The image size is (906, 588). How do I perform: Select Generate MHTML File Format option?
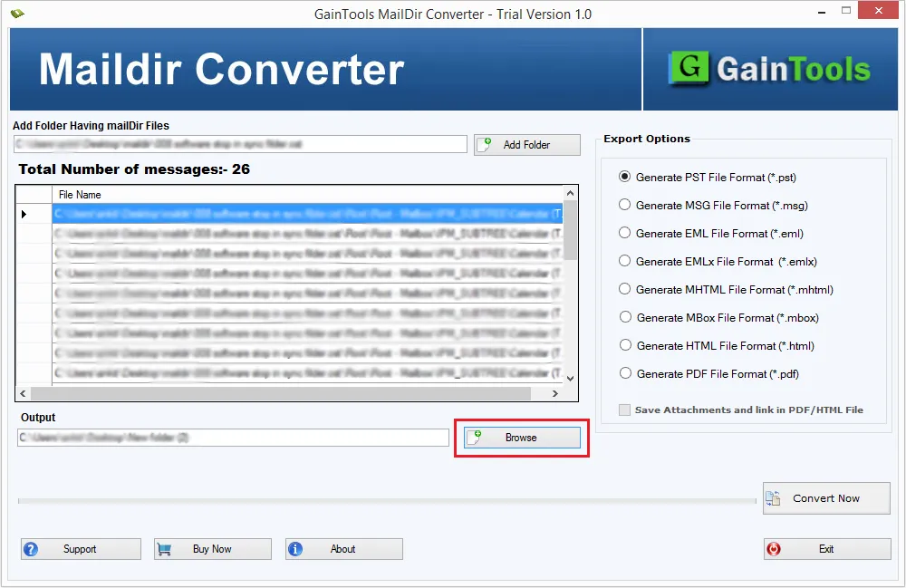(x=726, y=289)
